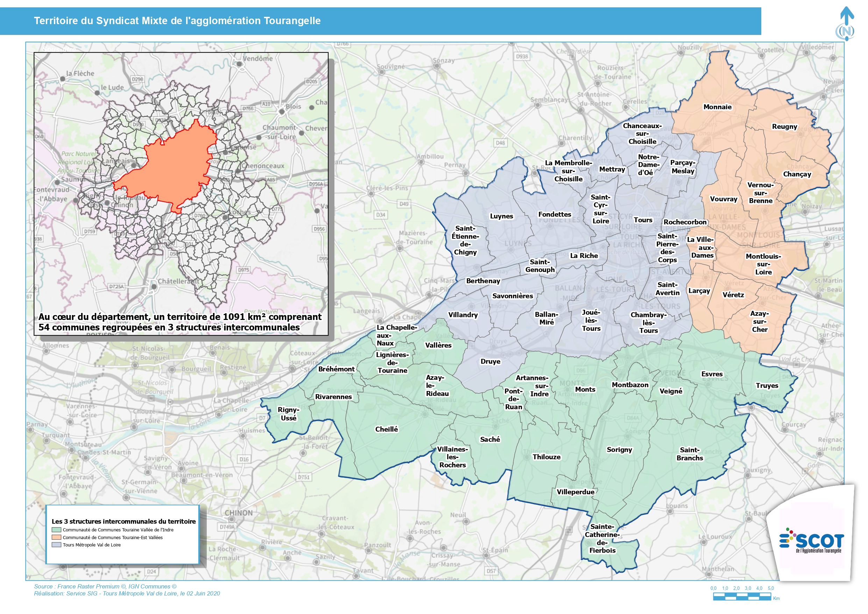Select the Rigny-Ussé commune label
868x614 pixels.
(x=288, y=414)
